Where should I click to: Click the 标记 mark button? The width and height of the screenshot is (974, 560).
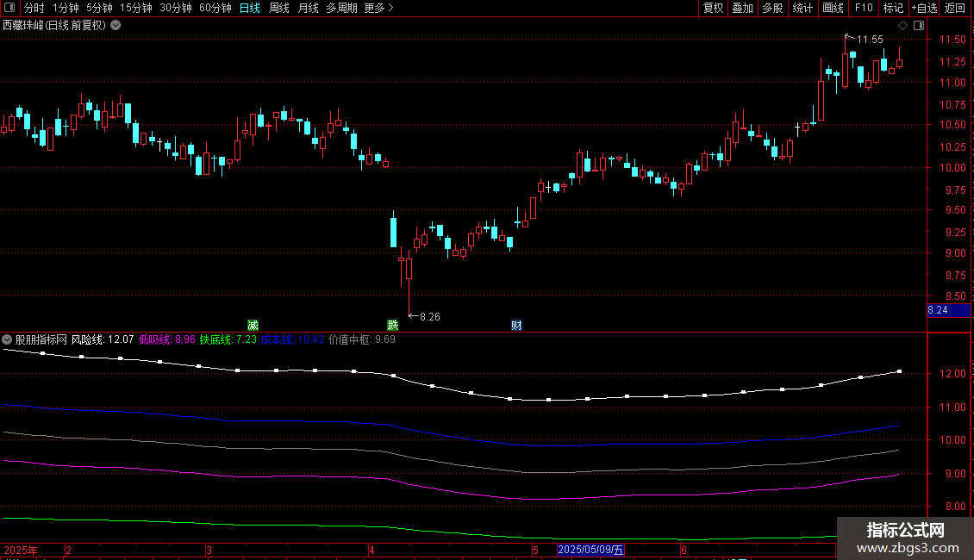coord(893,8)
